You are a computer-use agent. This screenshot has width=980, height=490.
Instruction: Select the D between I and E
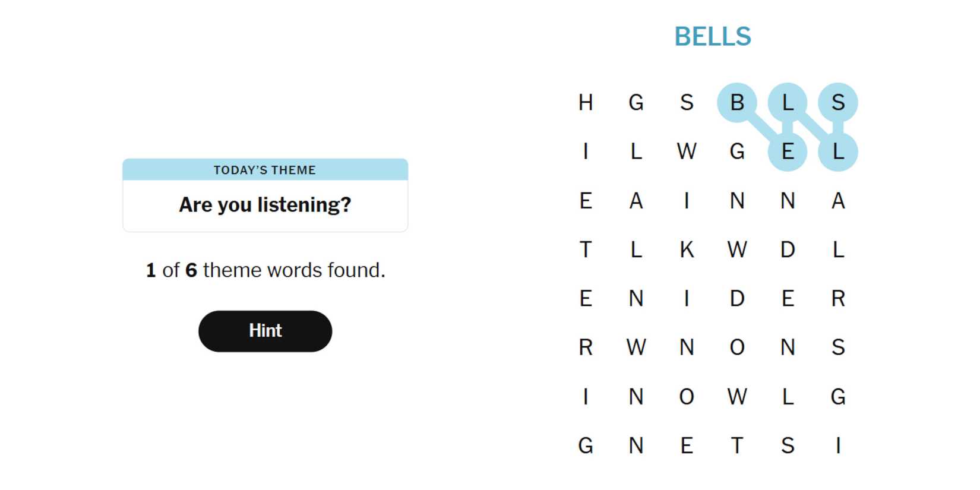click(x=737, y=298)
